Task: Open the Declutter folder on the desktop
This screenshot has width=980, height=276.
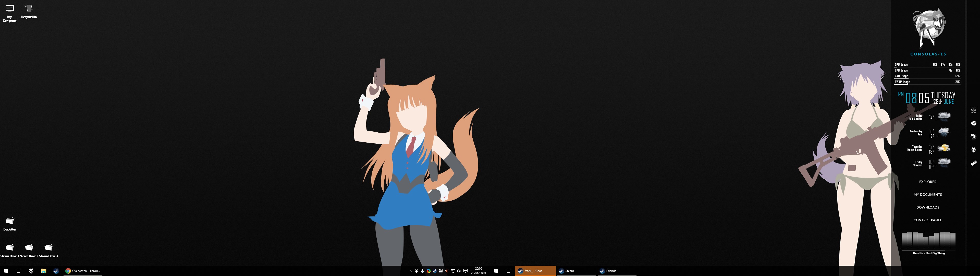Action: click(9, 224)
